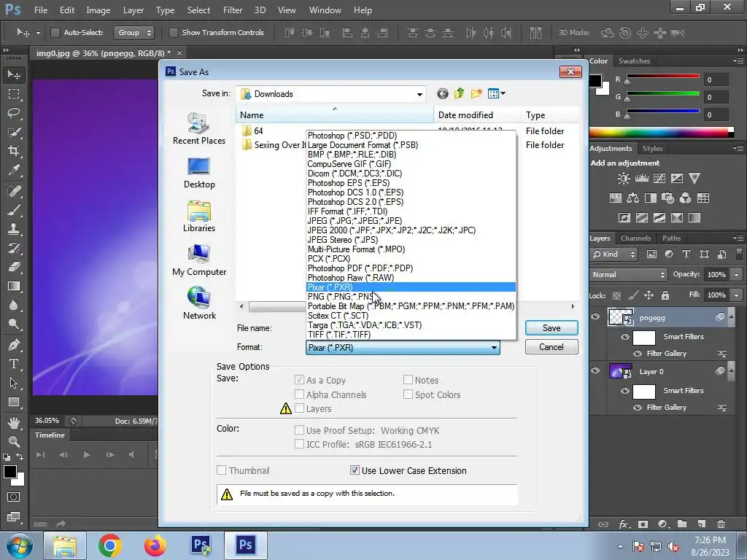Open the layer Kind filter dropdown
Image resolution: width=747 pixels, height=560 pixels.
click(x=614, y=254)
